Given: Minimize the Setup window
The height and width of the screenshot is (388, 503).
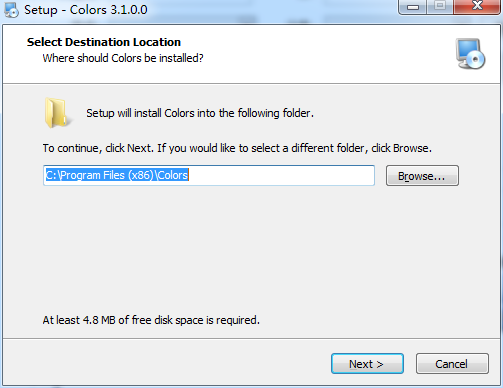Looking at the screenshot, I should 412,7.
